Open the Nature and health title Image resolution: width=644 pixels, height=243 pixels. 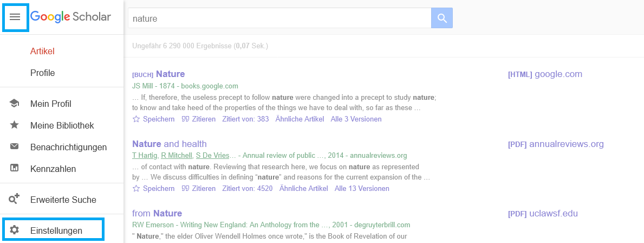pos(170,144)
